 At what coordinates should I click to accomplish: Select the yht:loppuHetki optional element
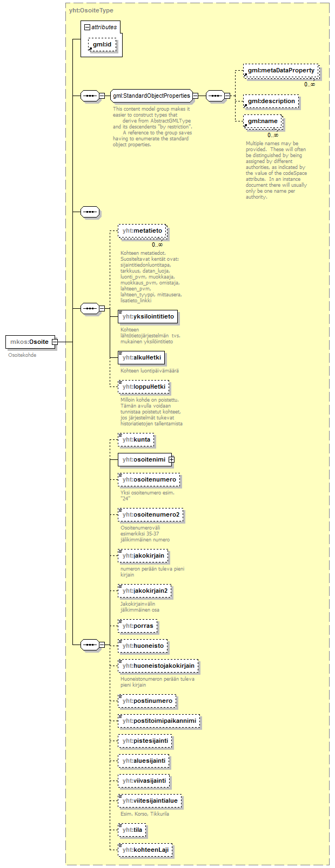[x=143, y=387]
